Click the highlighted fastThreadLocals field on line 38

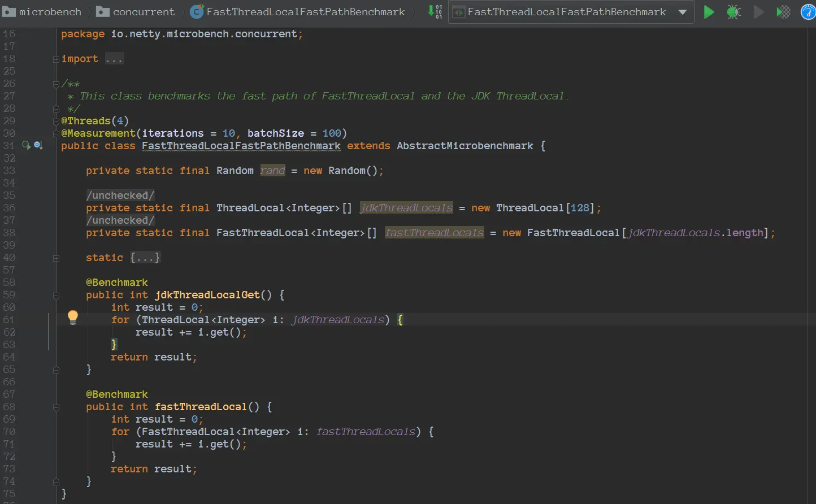(x=435, y=233)
